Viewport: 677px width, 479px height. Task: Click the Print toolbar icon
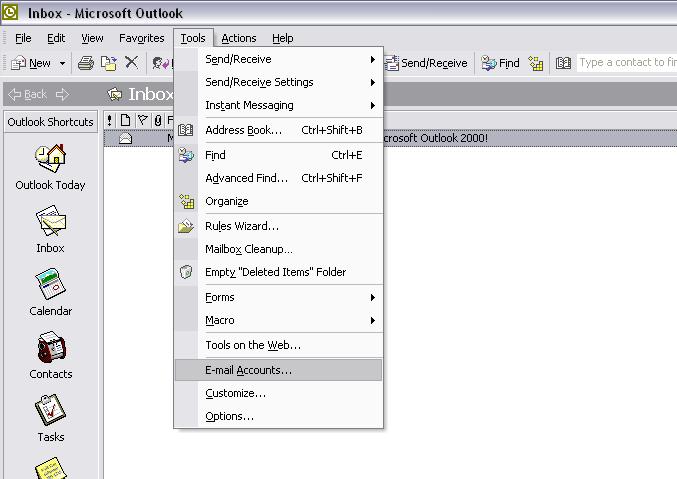coord(85,63)
